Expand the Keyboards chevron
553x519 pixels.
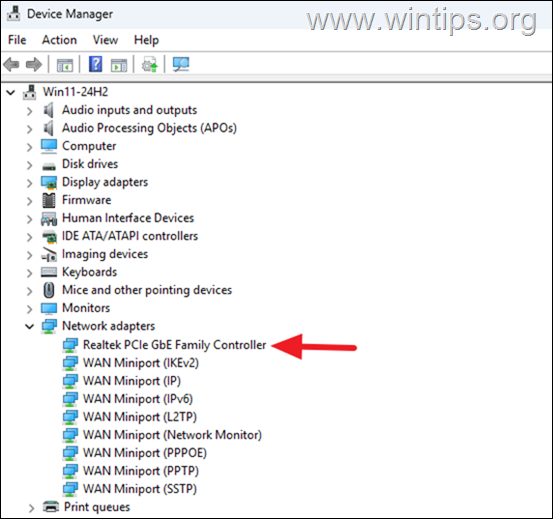30,273
